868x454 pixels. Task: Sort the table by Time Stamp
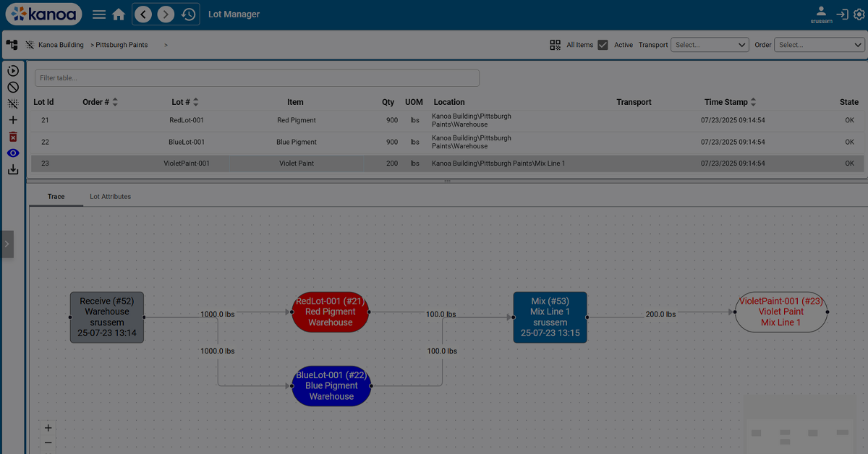753,102
